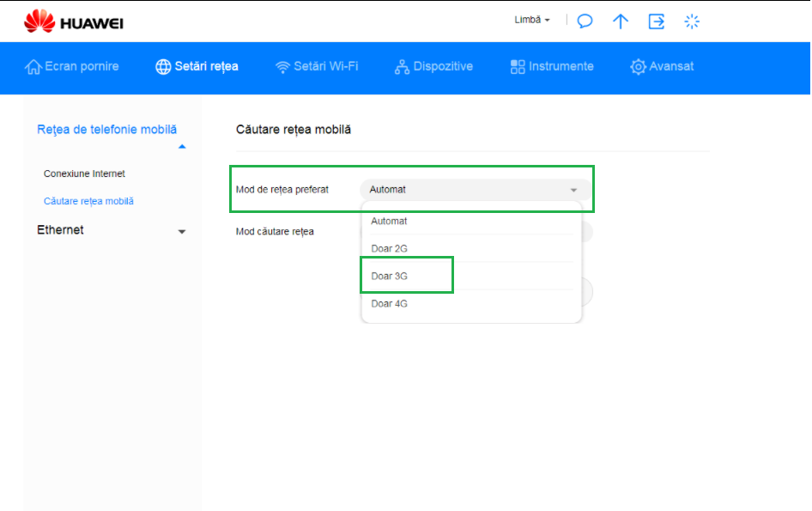Open the Dispozitive tab
This screenshot has height=511, width=812.
pos(433,67)
